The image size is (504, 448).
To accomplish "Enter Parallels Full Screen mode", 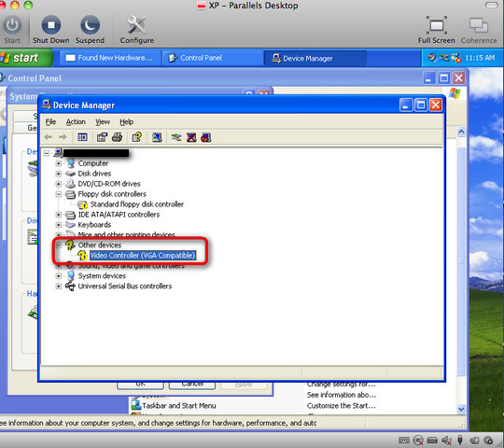I will (x=437, y=30).
